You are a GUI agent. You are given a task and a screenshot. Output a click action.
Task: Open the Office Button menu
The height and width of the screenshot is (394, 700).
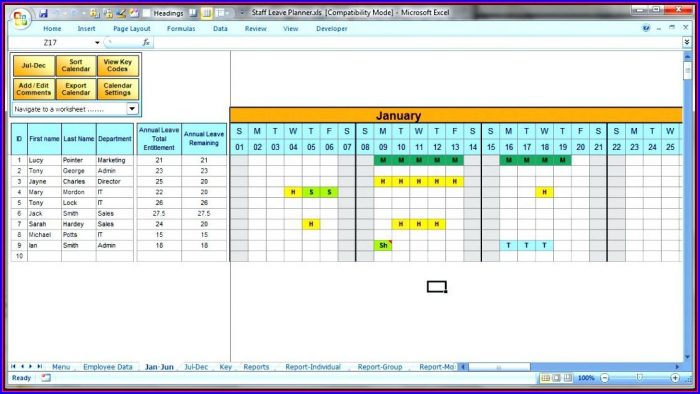tap(20, 18)
